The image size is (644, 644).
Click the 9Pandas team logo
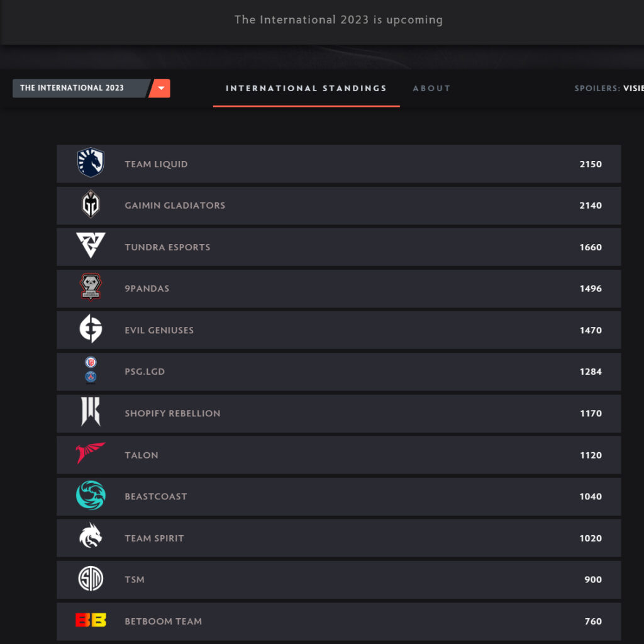pyautogui.click(x=91, y=287)
